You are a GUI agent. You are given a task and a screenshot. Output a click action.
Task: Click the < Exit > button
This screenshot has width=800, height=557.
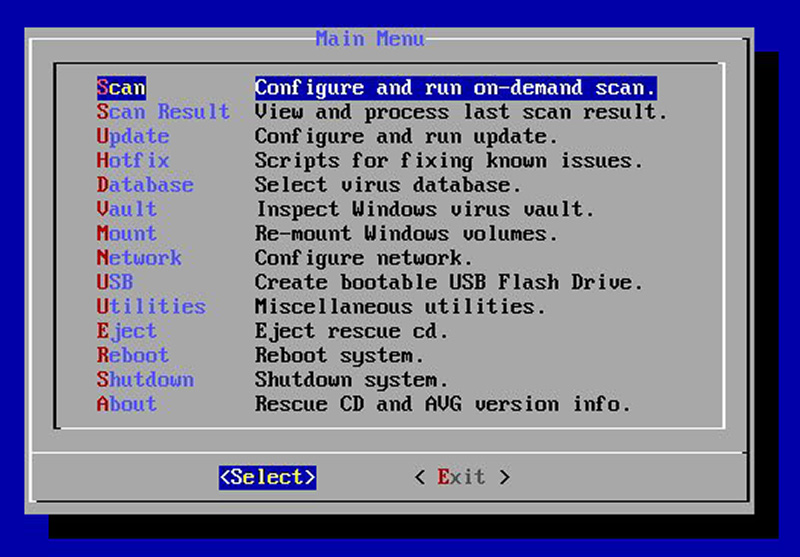tap(462, 477)
